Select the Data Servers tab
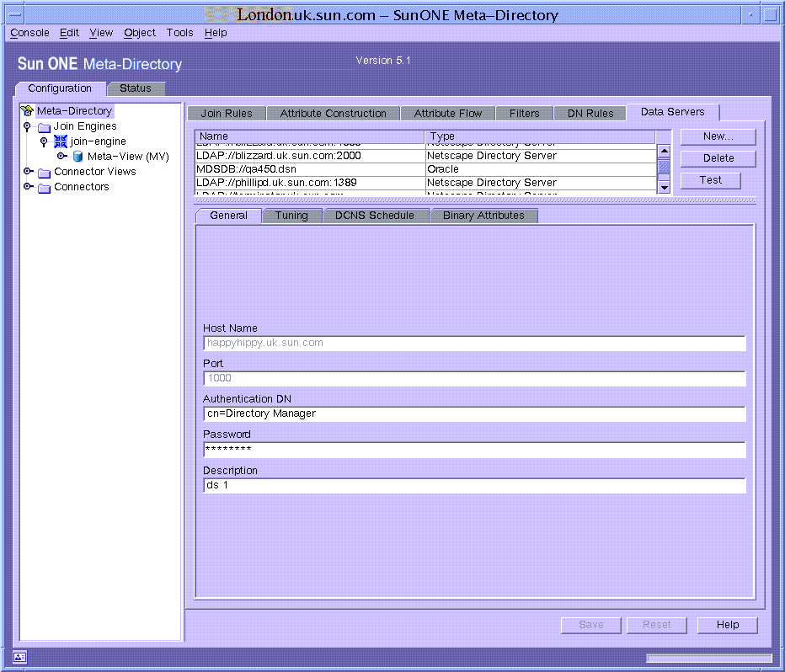The width and height of the screenshot is (785, 672). click(x=672, y=112)
